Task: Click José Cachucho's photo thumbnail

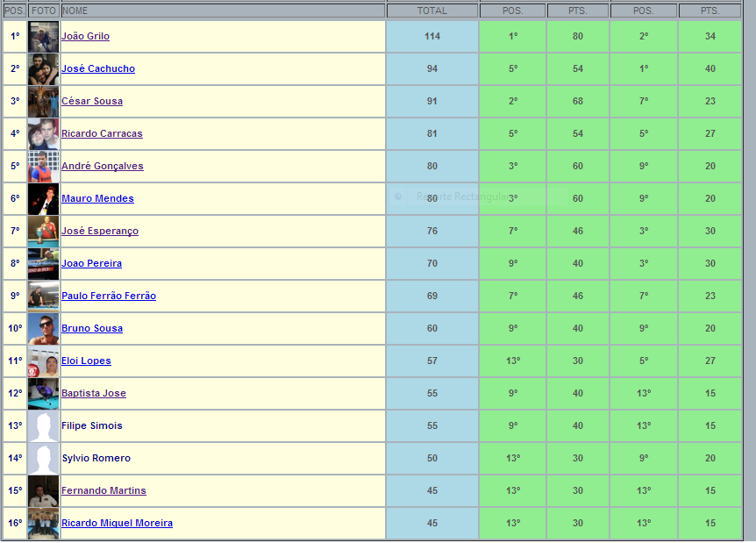Action: 43,69
